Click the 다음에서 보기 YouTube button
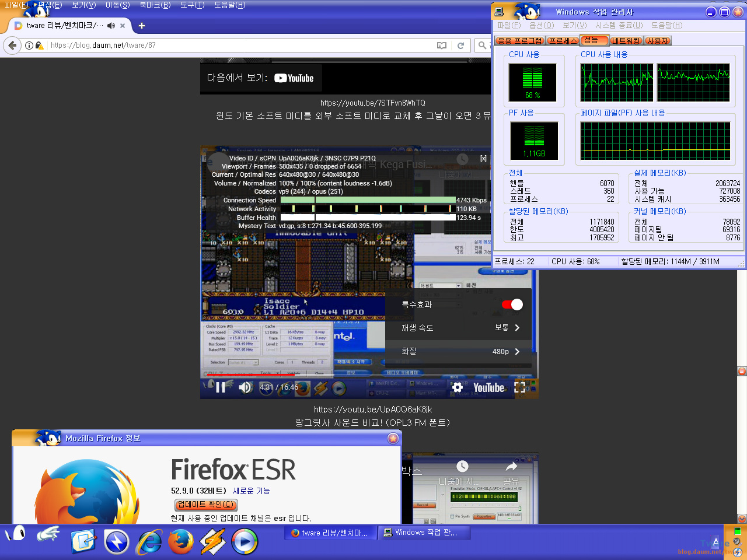This screenshot has height=560, width=747. (x=261, y=78)
